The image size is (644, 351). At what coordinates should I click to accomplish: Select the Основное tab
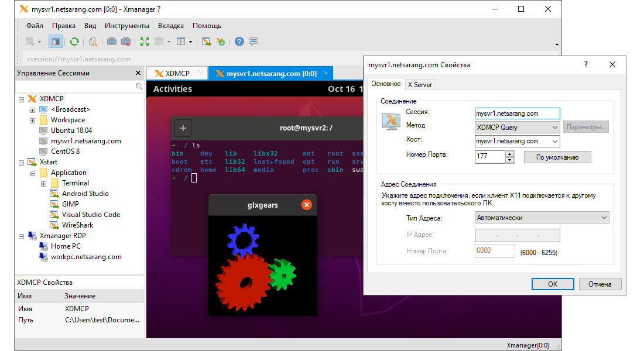tap(386, 84)
